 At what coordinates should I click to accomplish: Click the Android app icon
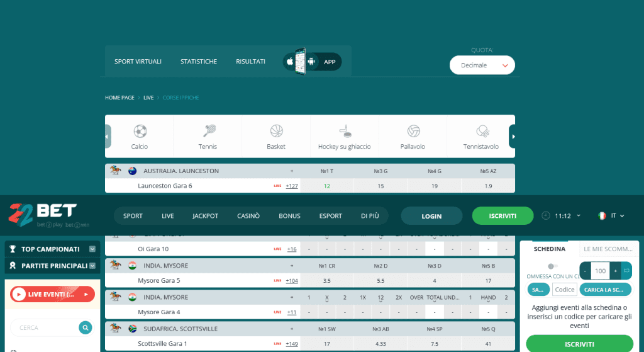click(x=311, y=62)
